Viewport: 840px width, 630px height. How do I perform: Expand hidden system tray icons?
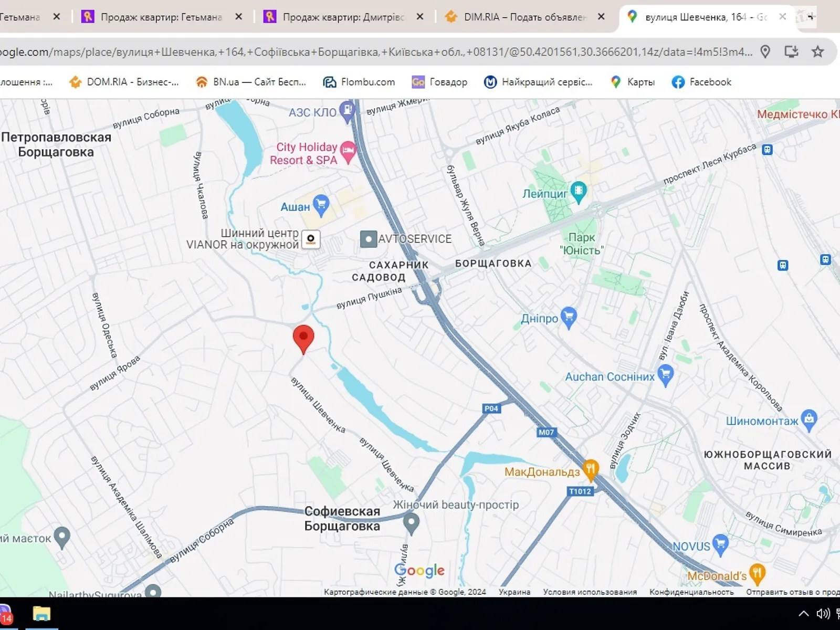point(803,614)
